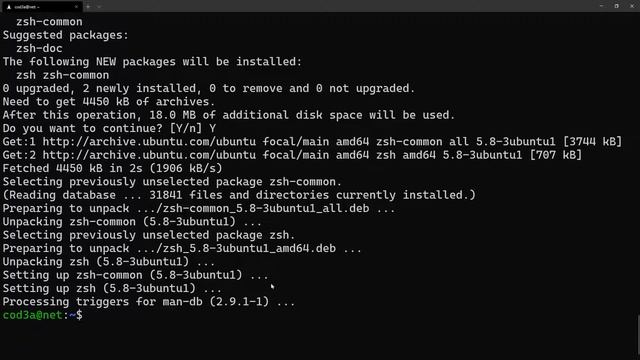Click the vertical scrollbar thumb at right edge
The height and width of the screenshot is (360, 640).
coord(638,337)
